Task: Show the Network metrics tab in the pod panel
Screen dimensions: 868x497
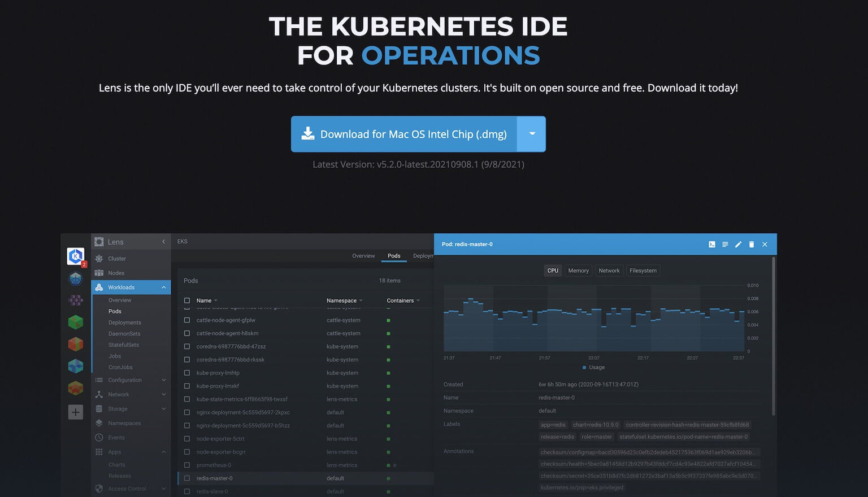Action: (x=609, y=271)
